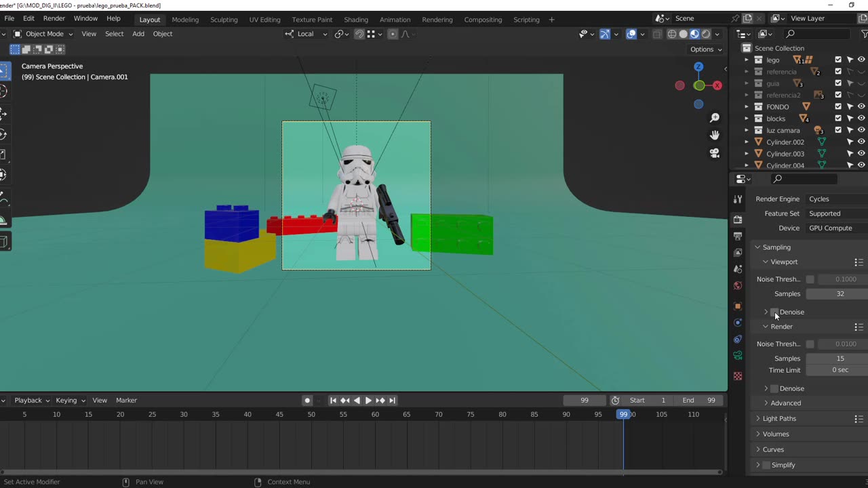Open the Local transform orientation dropdown
Screen dimensions: 868x488
pyautogui.click(x=306, y=34)
